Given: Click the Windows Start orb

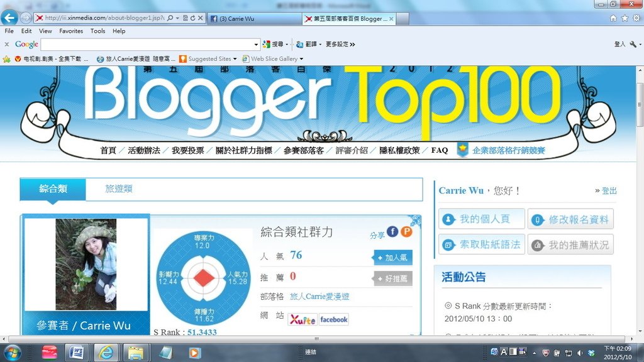Looking at the screenshot, I should pos(11,353).
